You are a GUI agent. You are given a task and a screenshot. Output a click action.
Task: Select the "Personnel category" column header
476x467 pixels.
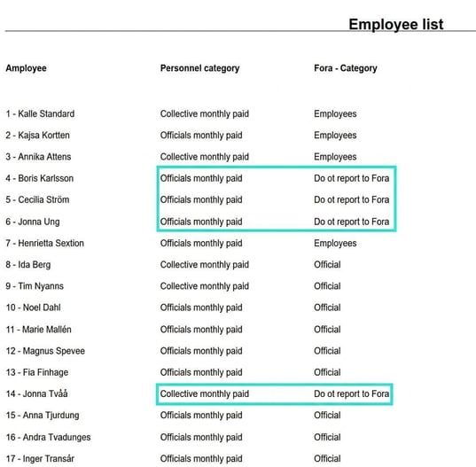[x=199, y=68]
